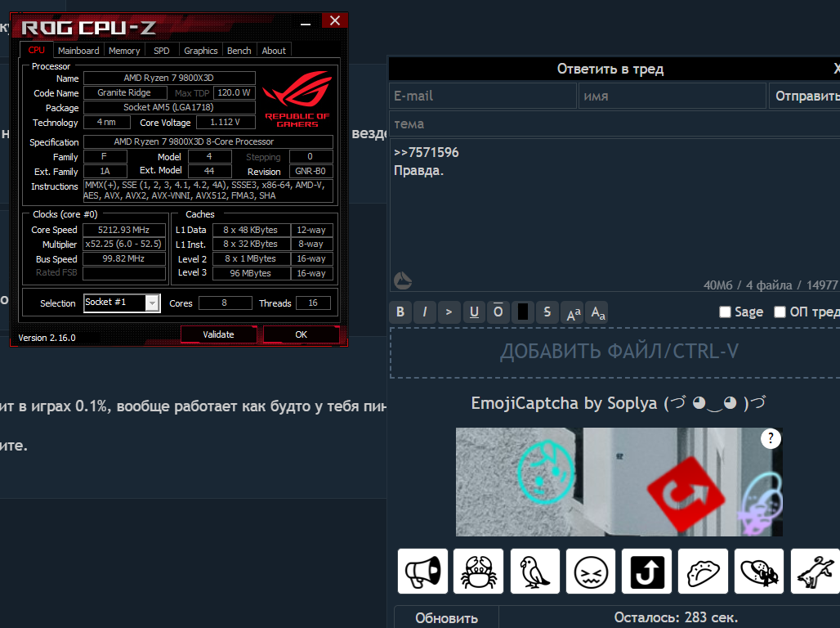Click the GNR-B0 revision value
The image size is (840, 628).
(311, 171)
